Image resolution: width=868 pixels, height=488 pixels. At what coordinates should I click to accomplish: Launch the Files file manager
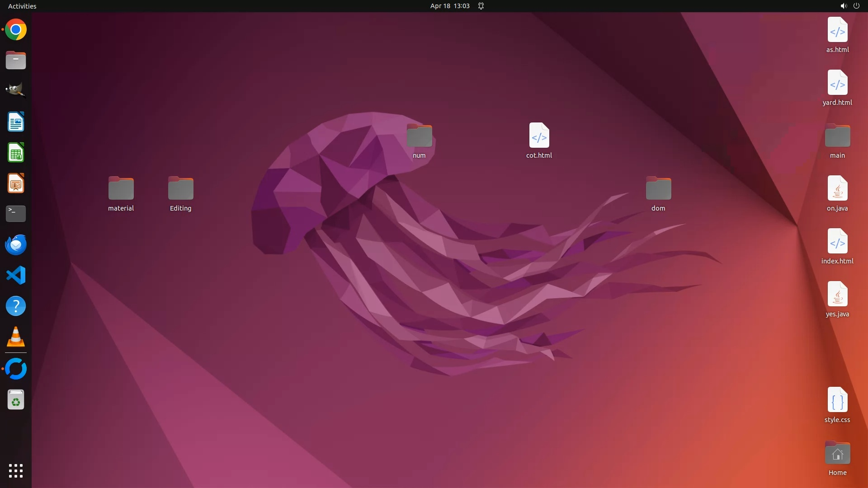pyautogui.click(x=16, y=60)
